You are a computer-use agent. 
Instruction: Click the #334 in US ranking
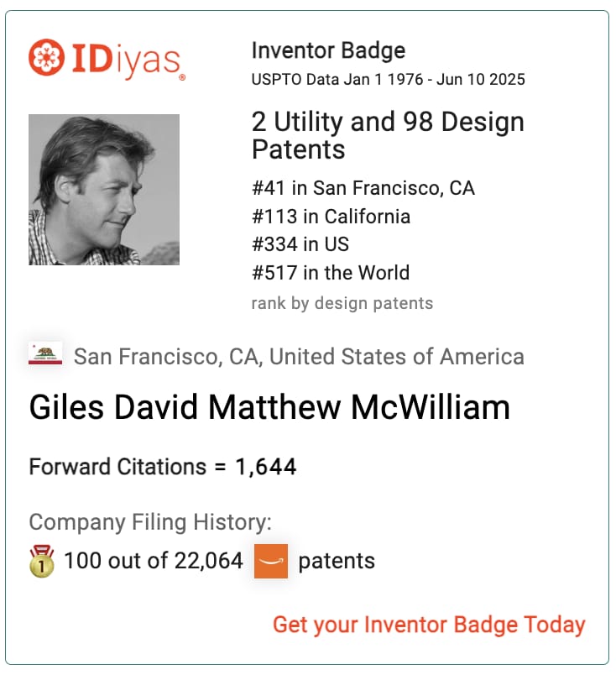tap(300, 244)
